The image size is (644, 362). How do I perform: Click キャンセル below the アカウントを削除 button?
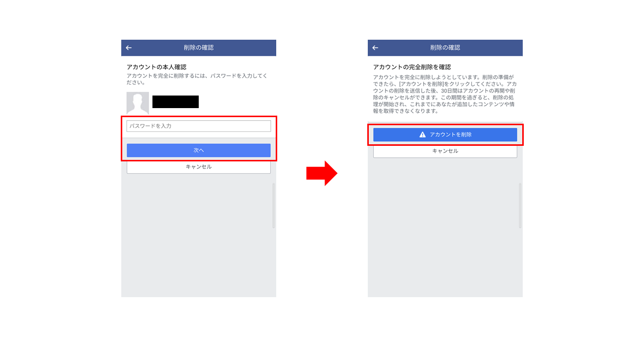445,151
